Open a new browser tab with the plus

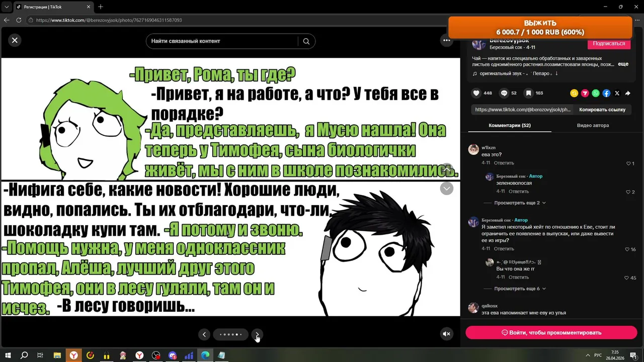pos(101,7)
